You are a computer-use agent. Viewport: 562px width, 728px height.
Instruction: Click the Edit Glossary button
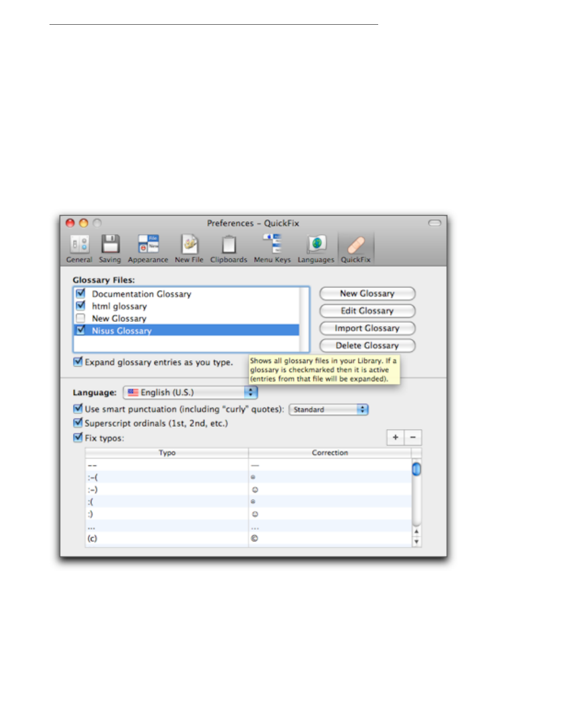coord(367,311)
